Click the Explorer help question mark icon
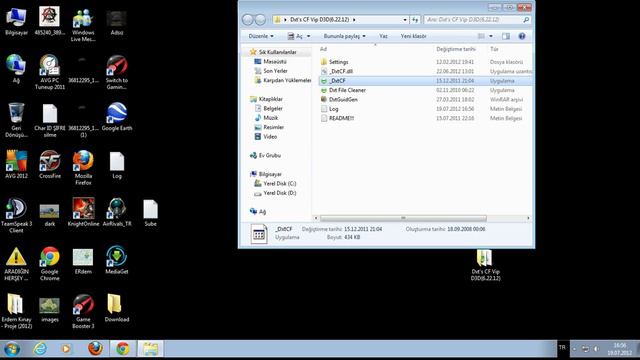Viewport: 640px width, 360px height. tap(522, 36)
